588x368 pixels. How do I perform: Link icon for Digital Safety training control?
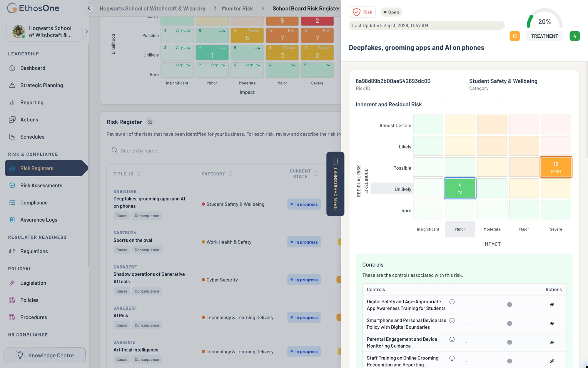click(x=552, y=305)
